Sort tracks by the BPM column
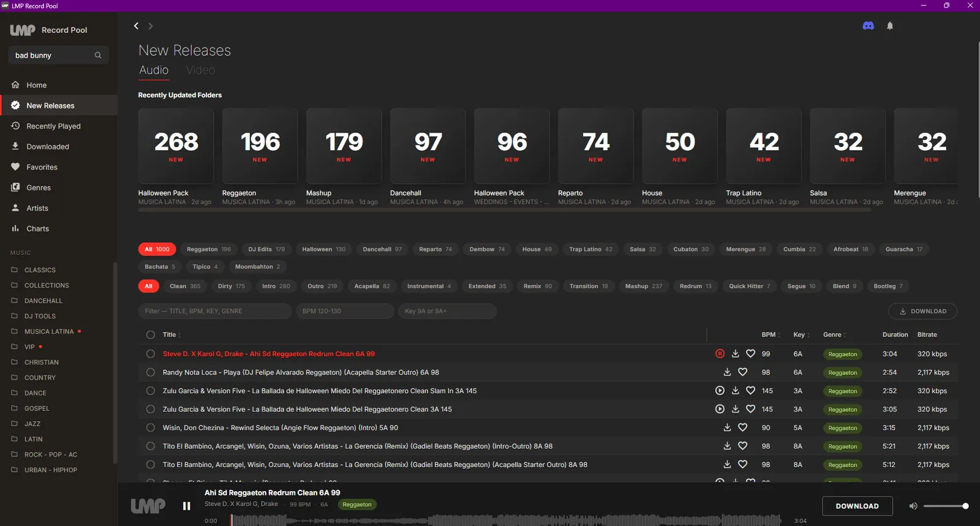This screenshot has width=980, height=526. (x=771, y=335)
